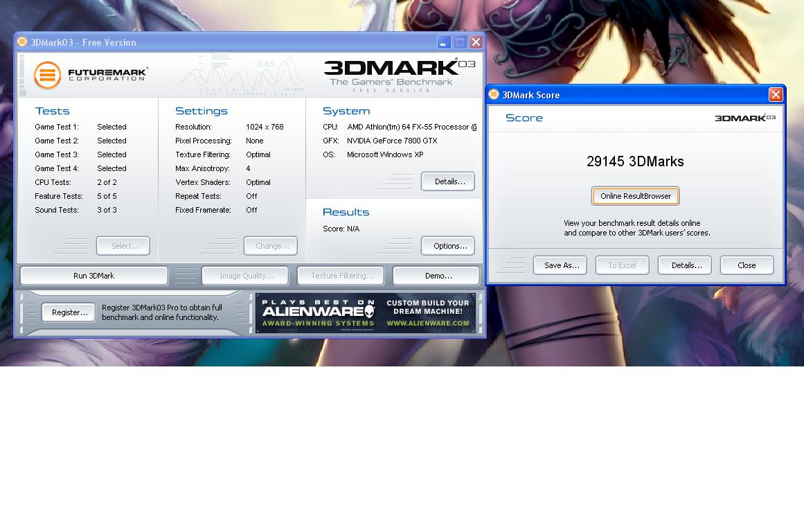Close the 3DMark Score window with X
The height and width of the screenshot is (532, 804).
pyautogui.click(x=776, y=94)
